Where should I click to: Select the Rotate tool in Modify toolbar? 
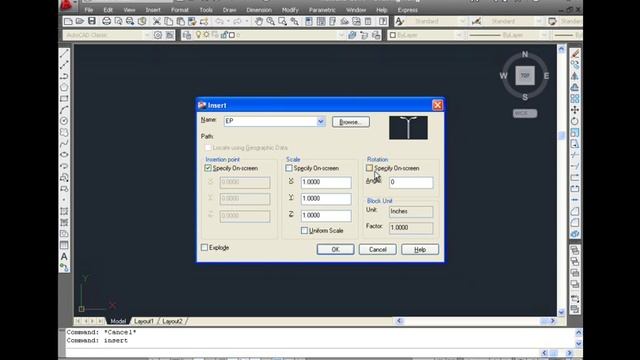tap(575, 121)
